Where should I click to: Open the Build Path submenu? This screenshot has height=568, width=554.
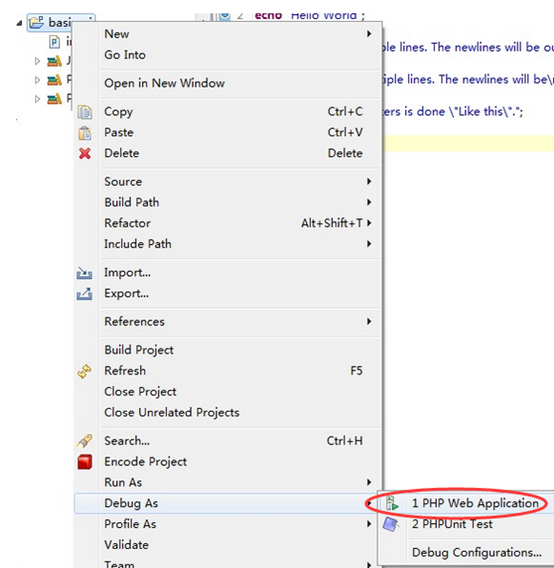pyautogui.click(x=228, y=202)
